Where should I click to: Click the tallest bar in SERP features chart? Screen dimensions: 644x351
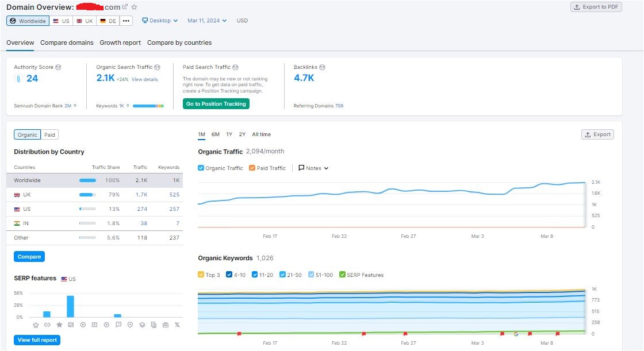pos(70,306)
